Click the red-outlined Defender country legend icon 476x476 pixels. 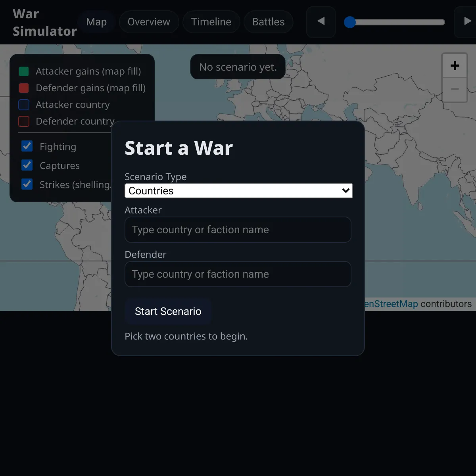tap(24, 121)
